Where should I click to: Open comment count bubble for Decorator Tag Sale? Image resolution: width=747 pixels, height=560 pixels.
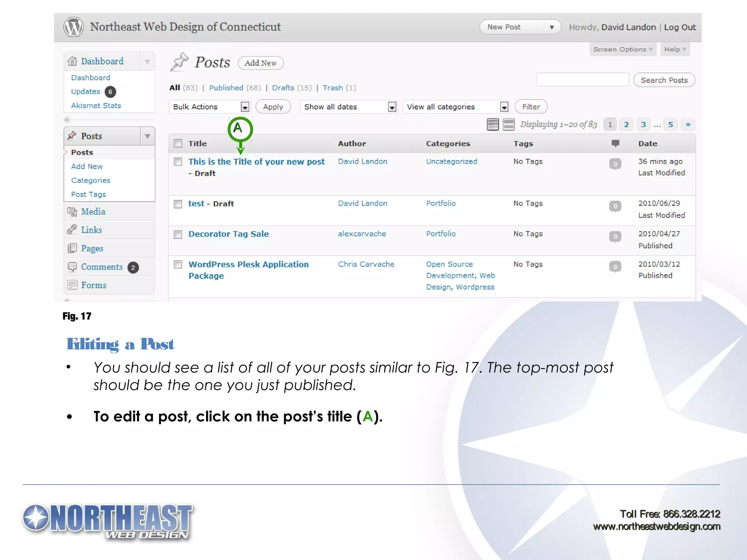click(x=615, y=237)
